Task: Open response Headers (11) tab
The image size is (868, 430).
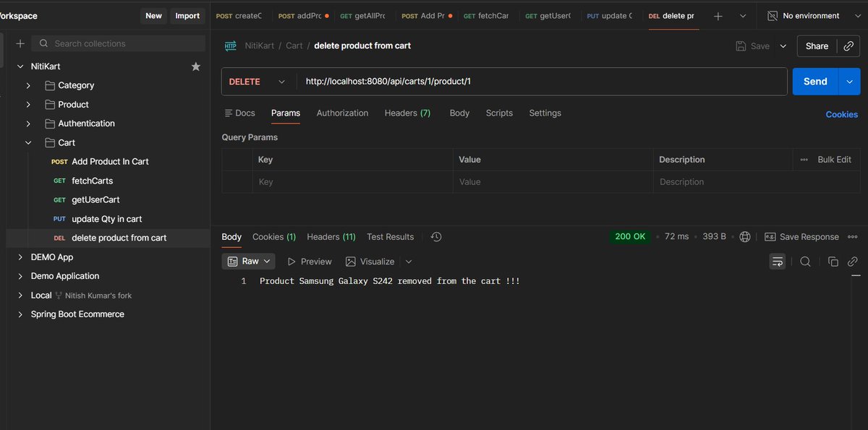Action: [331, 237]
